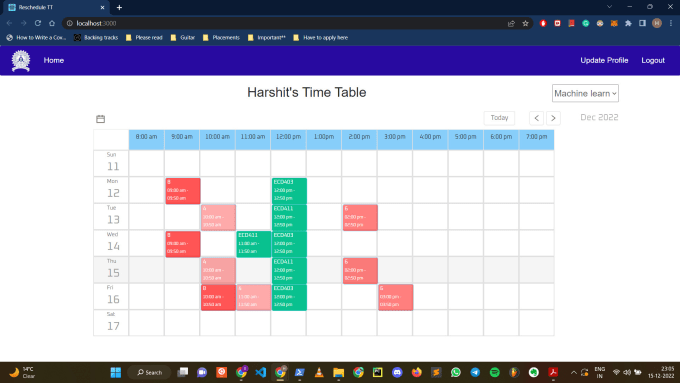Click the browser home icon

52,23
